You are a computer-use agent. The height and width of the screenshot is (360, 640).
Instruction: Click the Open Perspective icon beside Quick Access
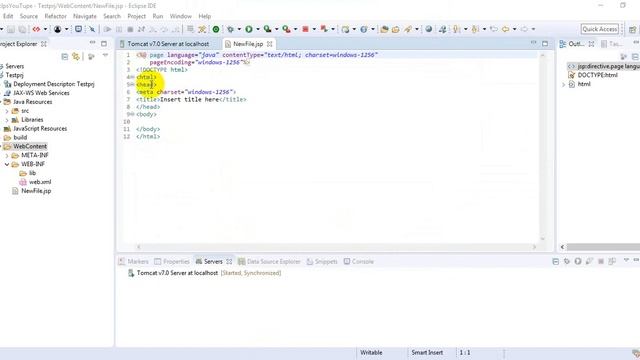[x=632, y=29]
